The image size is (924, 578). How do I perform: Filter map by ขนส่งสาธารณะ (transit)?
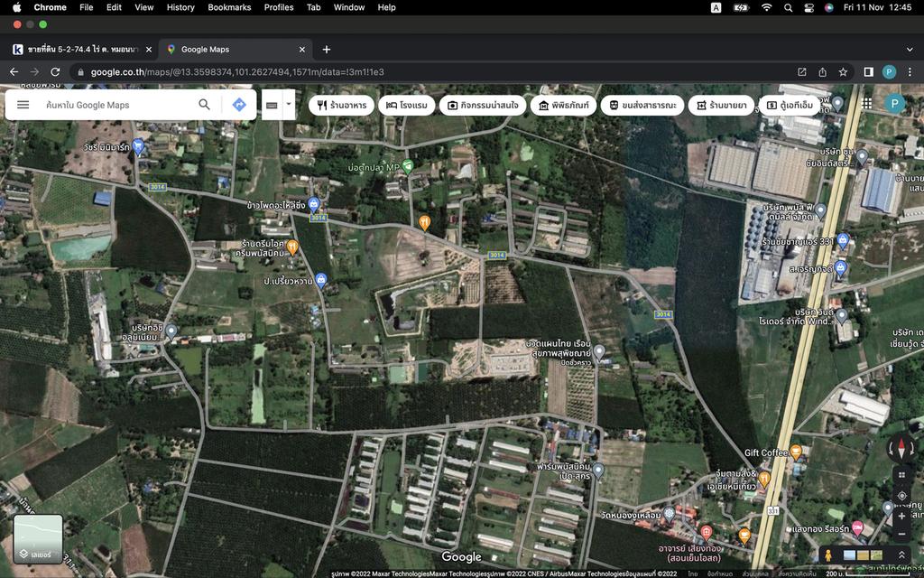pyautogui.click(x=642, y=105)
